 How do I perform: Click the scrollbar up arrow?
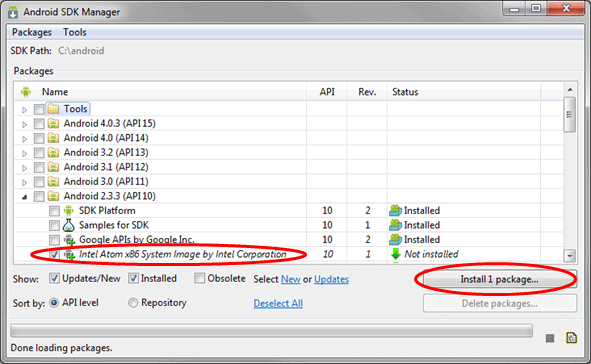click(x=570, y=90)
